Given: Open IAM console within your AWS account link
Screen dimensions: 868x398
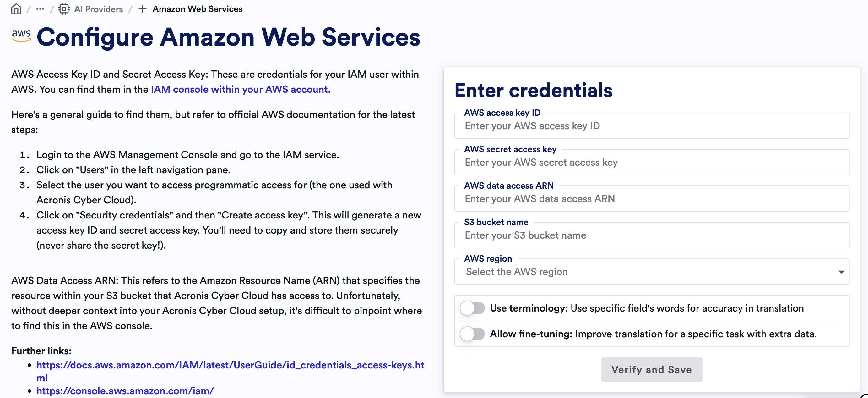Looking at the screenshot, I should pyautogui.click(x=241, y=89).
